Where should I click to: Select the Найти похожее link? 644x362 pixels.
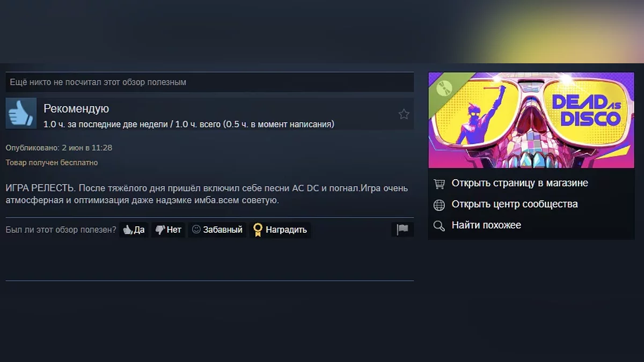(486, 225)
